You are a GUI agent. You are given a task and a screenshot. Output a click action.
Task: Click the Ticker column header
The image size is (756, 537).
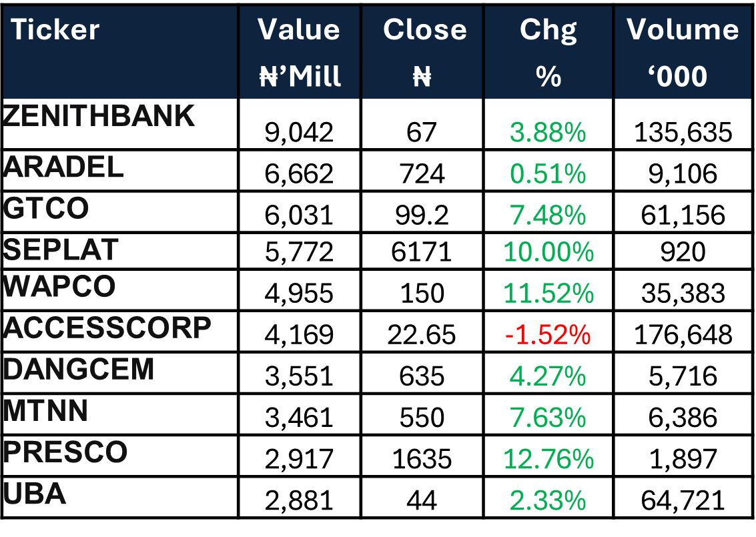pyautogui.click(x=55, y=30)
